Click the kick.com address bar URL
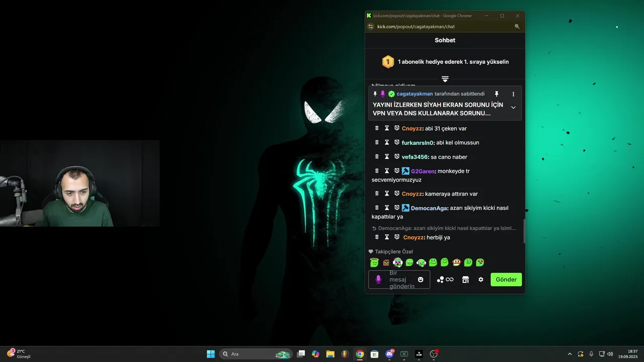644x362 pixels. tap(416, 27)
